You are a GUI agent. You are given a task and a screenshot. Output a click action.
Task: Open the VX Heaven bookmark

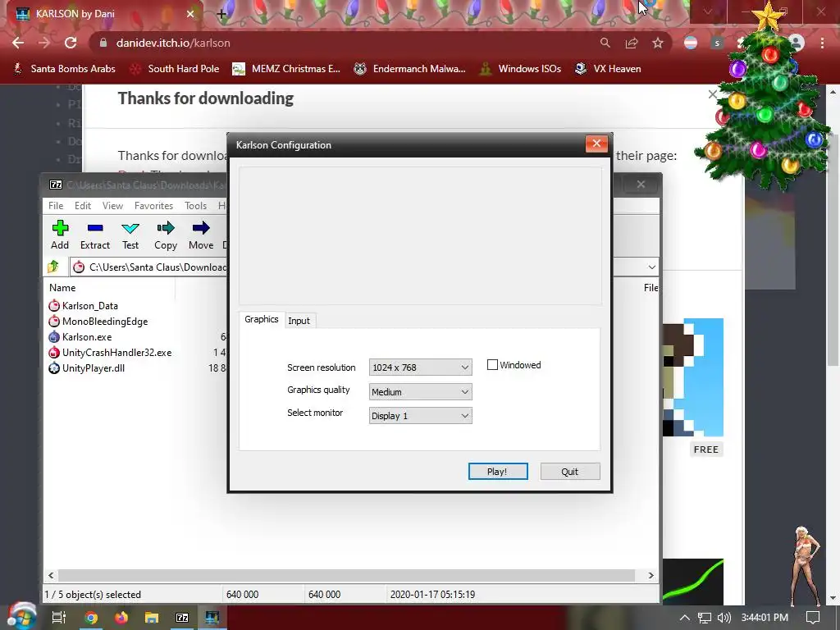click(608, 69)
